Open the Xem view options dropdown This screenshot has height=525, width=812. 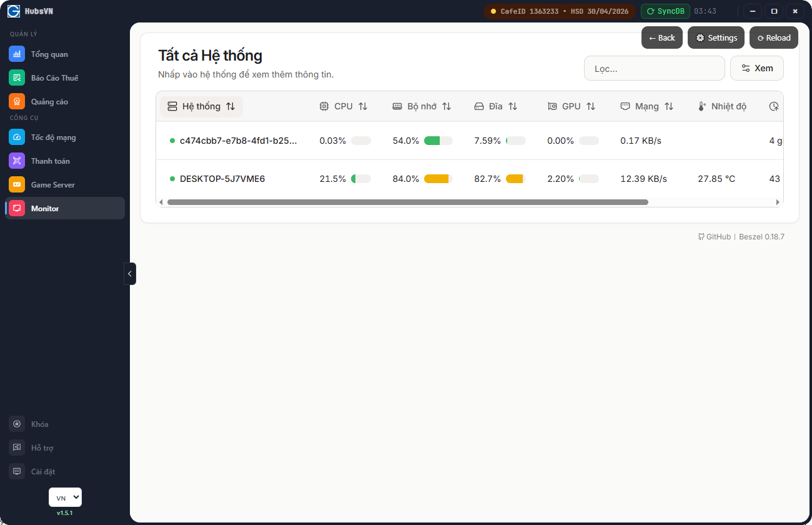tap(756, 68)
